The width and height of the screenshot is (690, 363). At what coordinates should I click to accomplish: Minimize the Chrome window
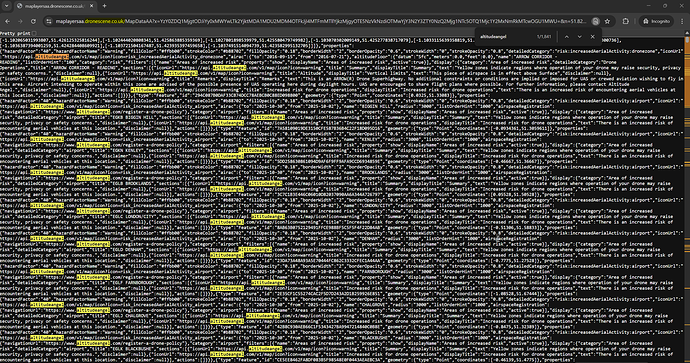(649, 6)
